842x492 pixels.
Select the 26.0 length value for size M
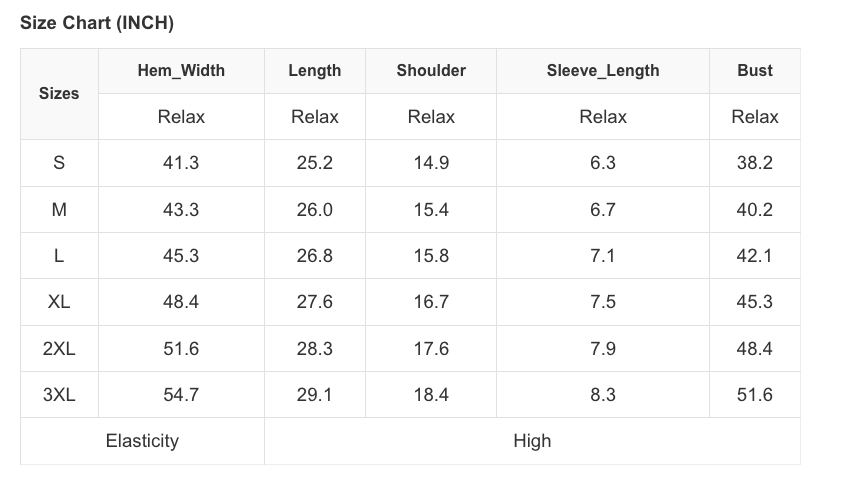click(x=314, y=210)
